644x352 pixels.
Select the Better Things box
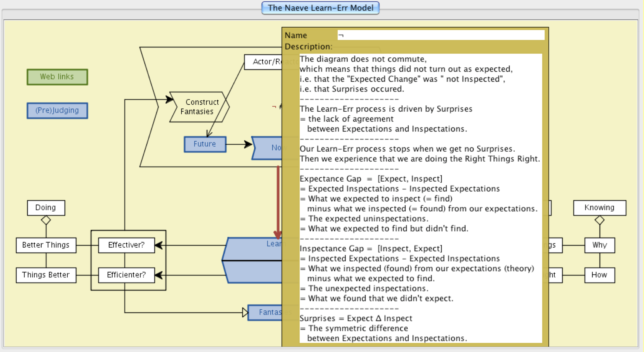pos(46,245)
